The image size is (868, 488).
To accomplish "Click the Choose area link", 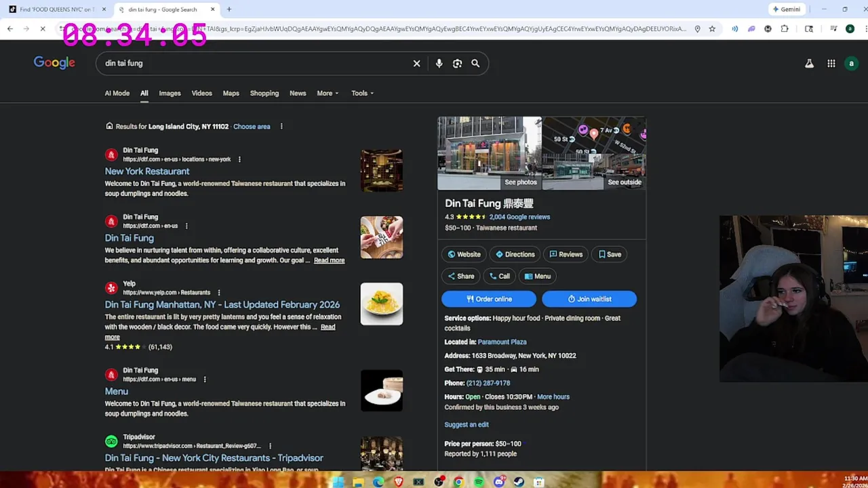I will (252, 126).
